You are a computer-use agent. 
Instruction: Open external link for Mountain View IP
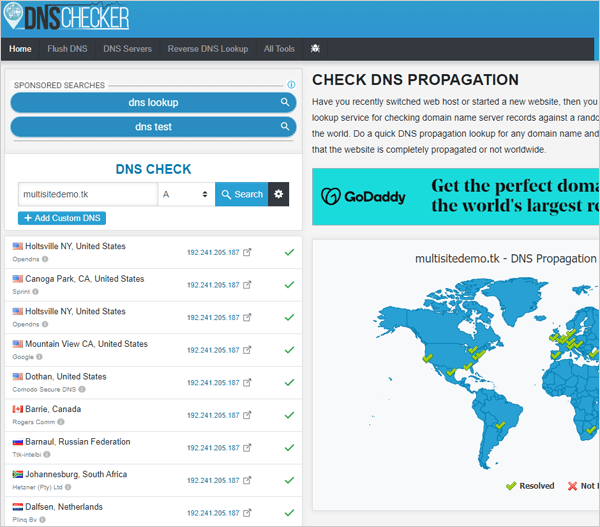coord(247,350)
